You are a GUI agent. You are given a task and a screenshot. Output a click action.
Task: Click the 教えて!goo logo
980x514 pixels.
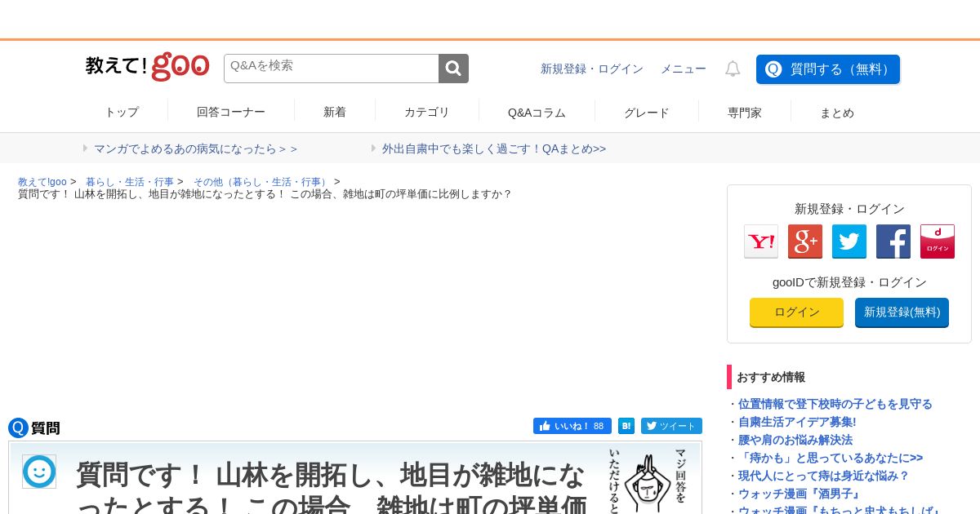(x=147, y=67)
